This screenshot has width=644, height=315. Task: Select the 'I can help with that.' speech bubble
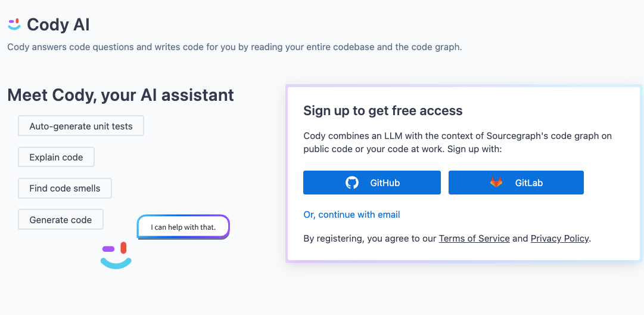click(183, 227)
